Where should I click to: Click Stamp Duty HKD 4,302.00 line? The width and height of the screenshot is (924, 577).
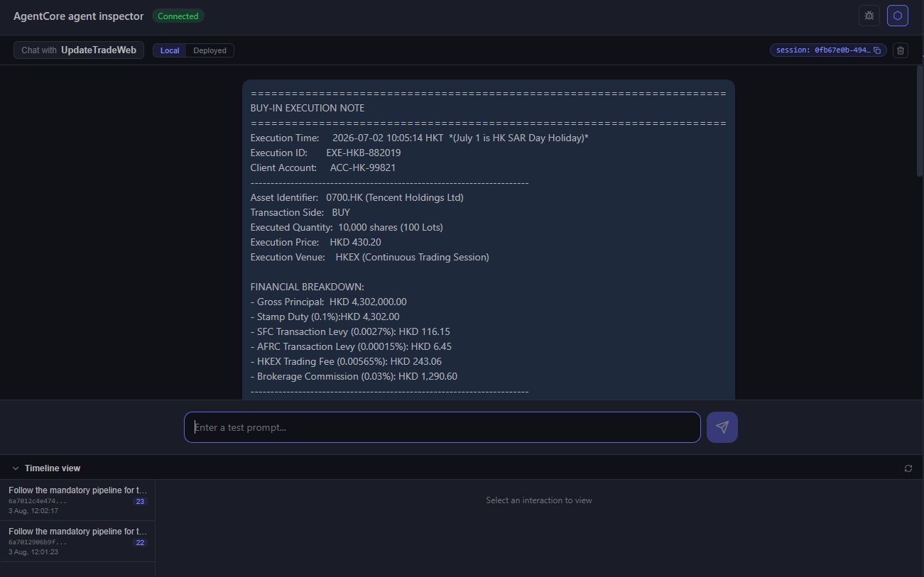325,317
